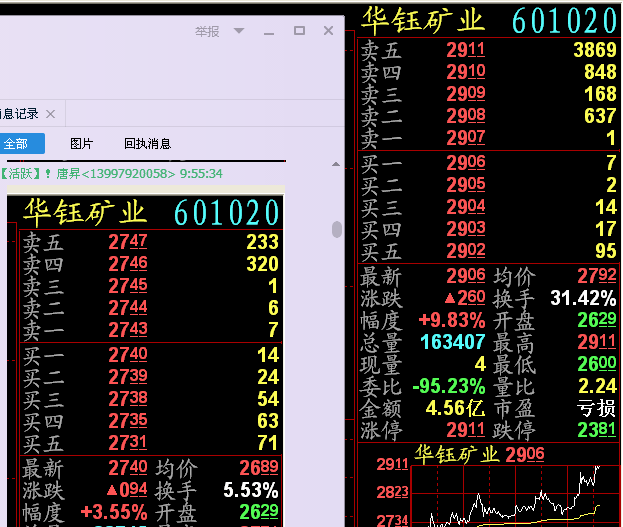Viewport: 623px width, 527px height.
Task: Click 换手 value 5.53% in chat image
Action: click(x=251, y=490)
